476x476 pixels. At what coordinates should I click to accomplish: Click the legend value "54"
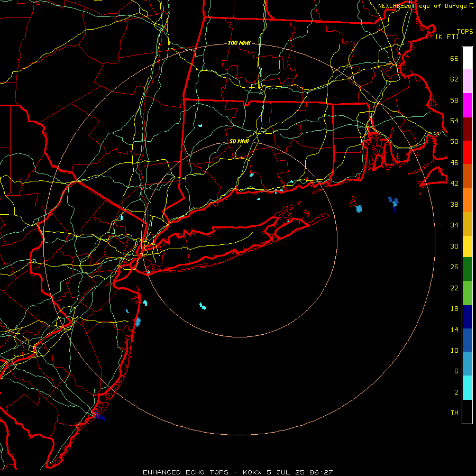point(454,121)
